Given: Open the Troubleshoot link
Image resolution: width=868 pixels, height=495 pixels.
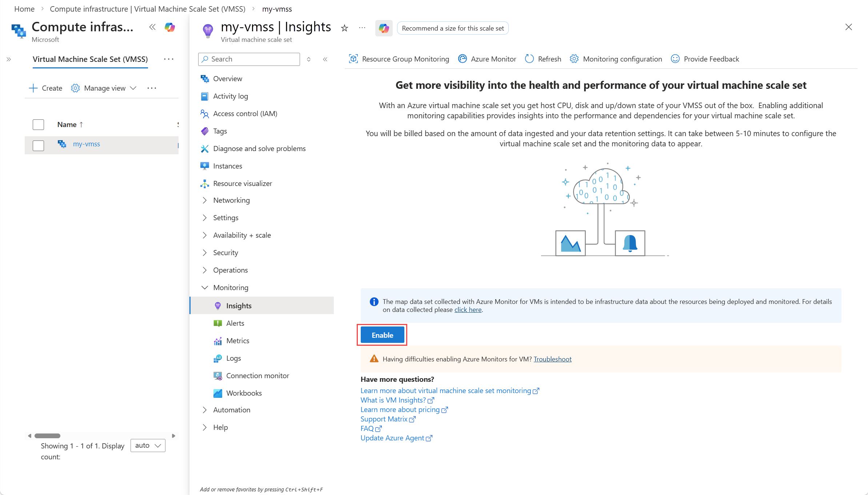Looking at the screenshot, I should 552,359.
